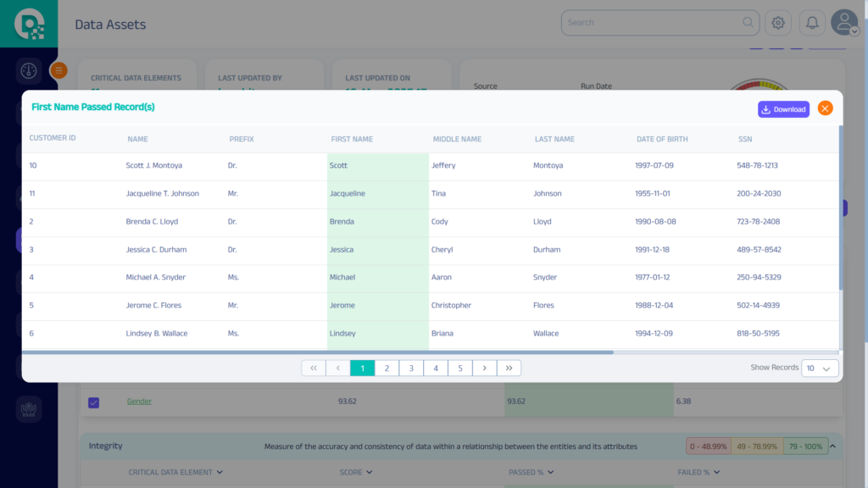868x488 pixels.
Task: Collapse the Integrity section
Action: 832,446
